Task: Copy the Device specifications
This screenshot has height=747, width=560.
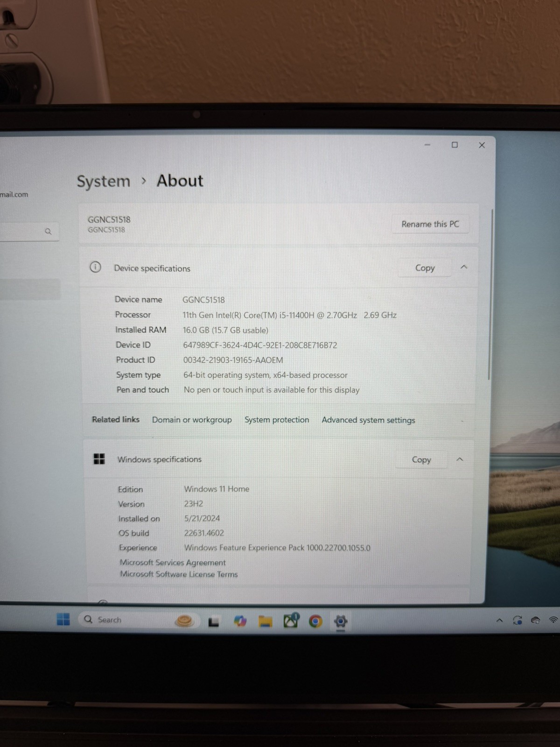Action: [x=425, y=268]
